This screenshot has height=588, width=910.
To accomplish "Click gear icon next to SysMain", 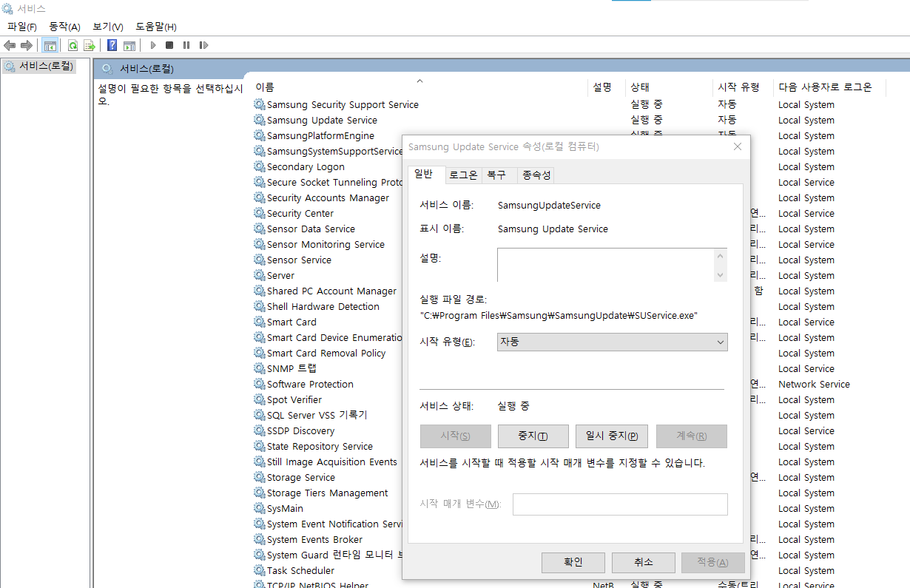I will point(260,508).
